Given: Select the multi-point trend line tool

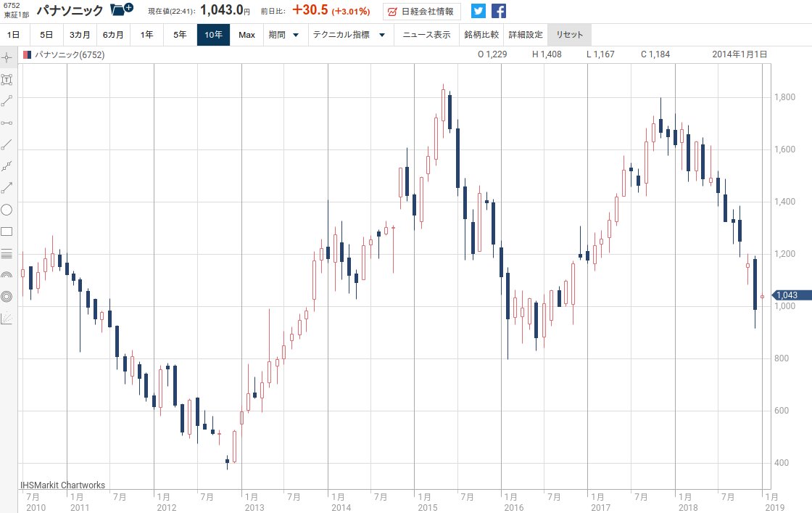Looking at the screenshot, I should click(7, 166).
